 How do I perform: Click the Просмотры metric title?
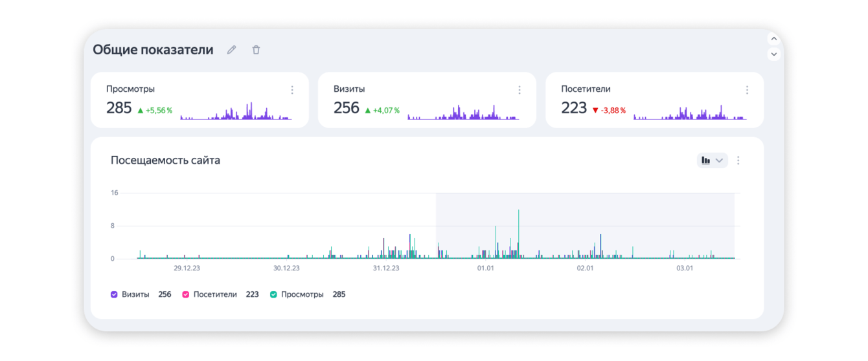[130, 89]
